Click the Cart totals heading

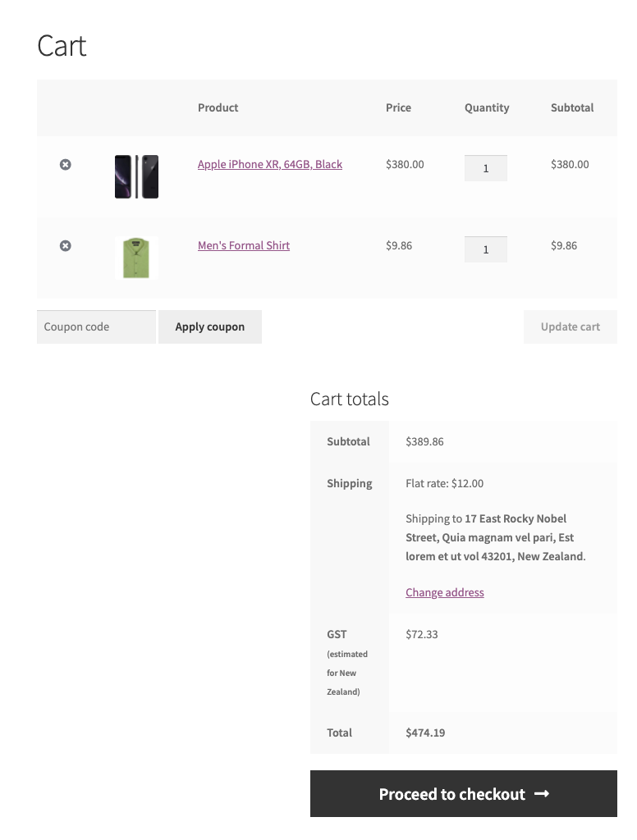pos(350,399)
